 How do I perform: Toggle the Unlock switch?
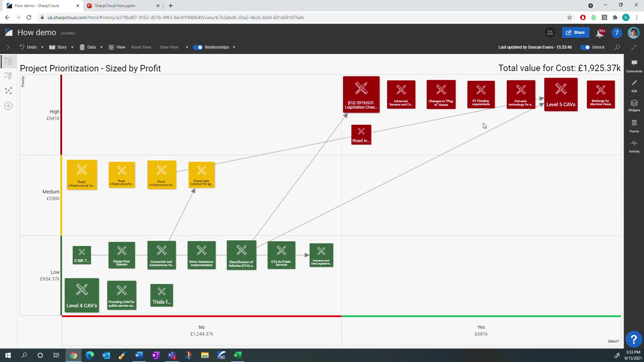(x=586, y=47)
